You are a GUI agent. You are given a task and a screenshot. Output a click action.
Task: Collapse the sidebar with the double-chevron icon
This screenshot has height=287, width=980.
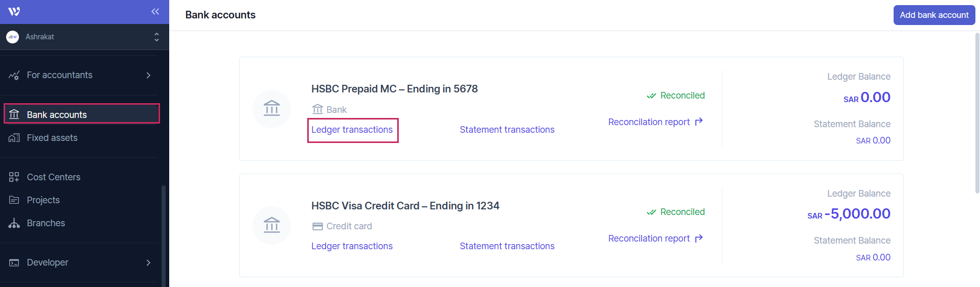155,12
